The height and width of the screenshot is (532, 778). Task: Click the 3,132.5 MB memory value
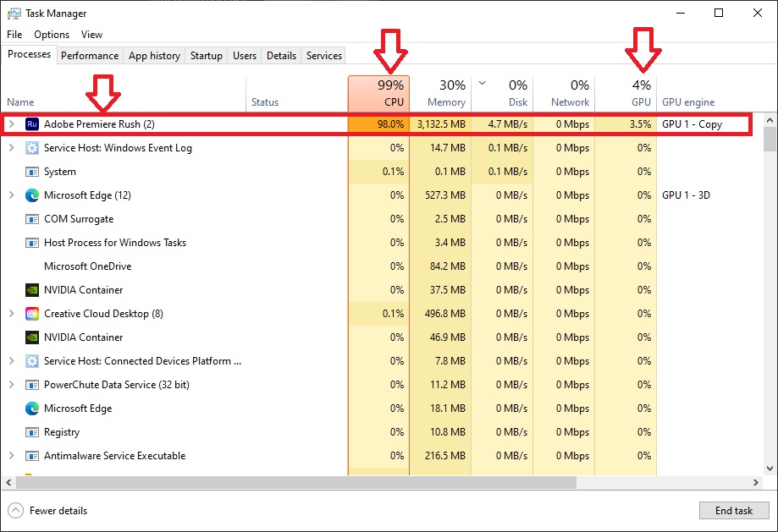pos(441,124)
